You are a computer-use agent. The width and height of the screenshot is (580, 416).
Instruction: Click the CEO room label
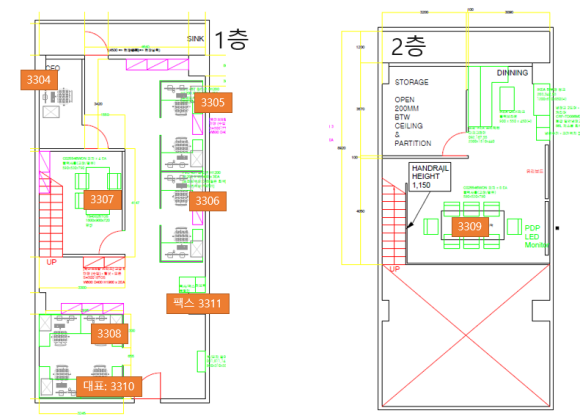tap(53, 68)
